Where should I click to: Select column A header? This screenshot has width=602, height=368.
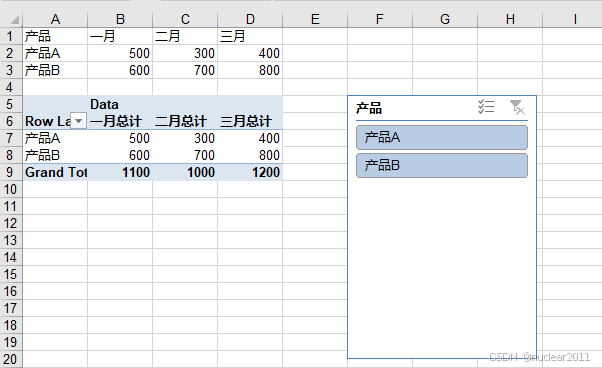[55, 19]
